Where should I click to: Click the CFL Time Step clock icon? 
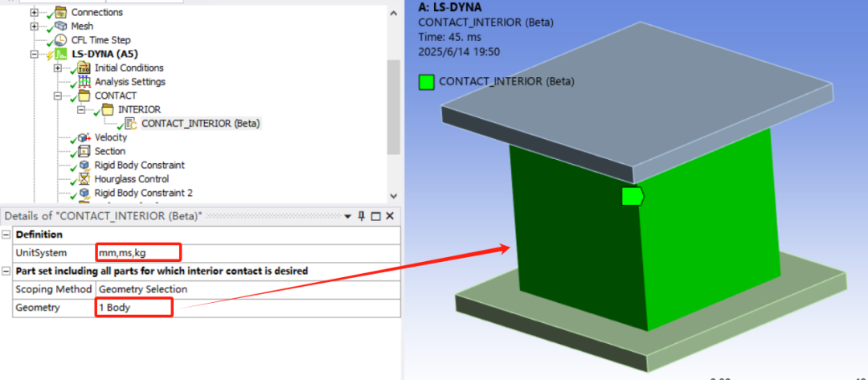tap(61, 40)
